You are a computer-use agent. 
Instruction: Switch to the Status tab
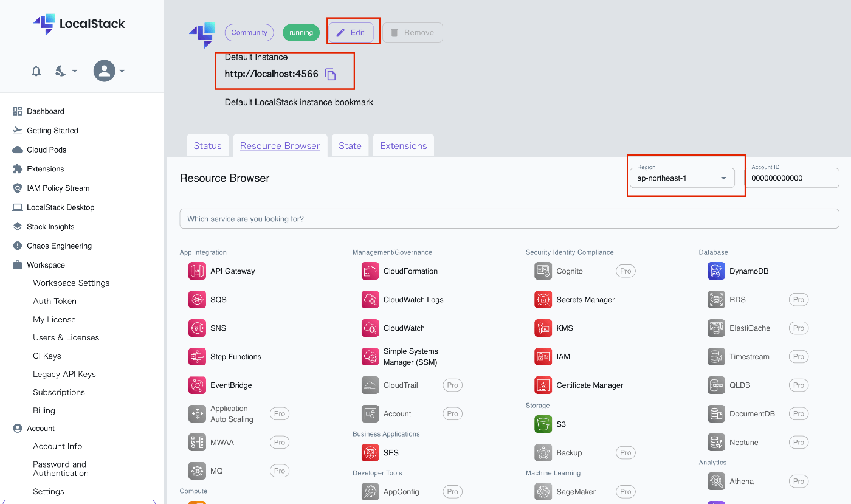pyautogui.click(x=208, y=146)
